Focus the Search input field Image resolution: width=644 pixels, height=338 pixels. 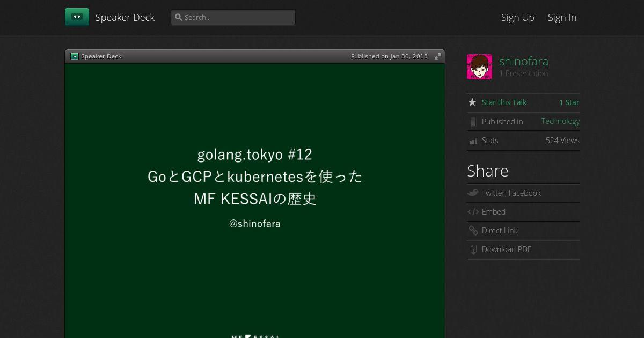pyautogui.click(x=233, y=17)
